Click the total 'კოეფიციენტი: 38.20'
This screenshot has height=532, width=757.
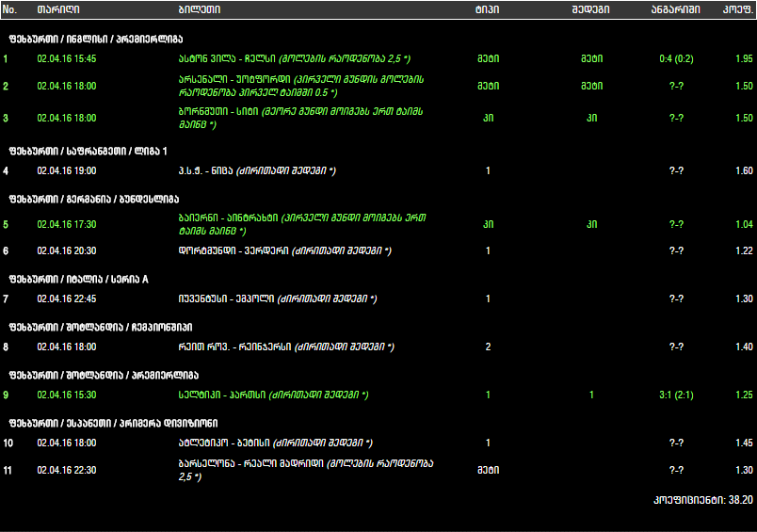703,500
